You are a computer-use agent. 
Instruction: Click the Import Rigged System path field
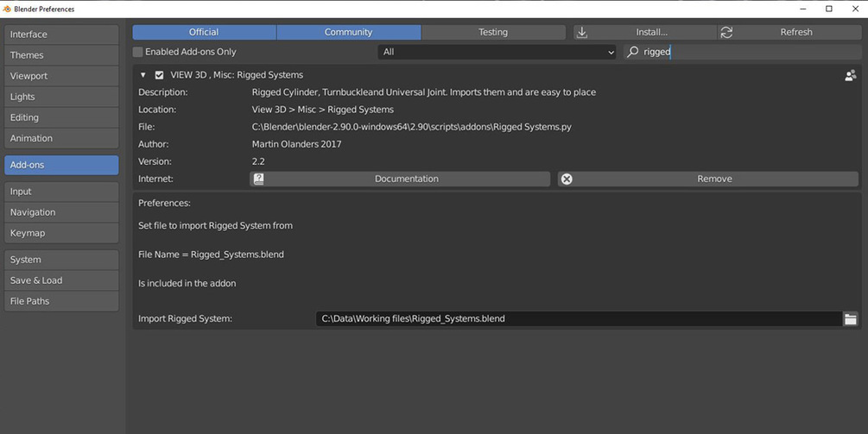(x=579, y=319)
